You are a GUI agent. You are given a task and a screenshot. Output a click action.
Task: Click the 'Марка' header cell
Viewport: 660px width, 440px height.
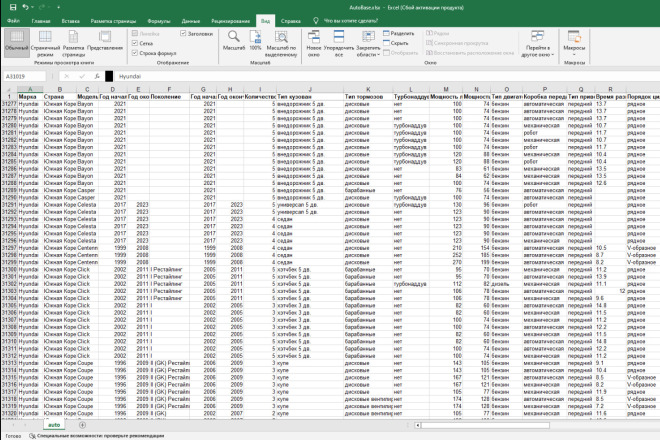pos(28,96)
